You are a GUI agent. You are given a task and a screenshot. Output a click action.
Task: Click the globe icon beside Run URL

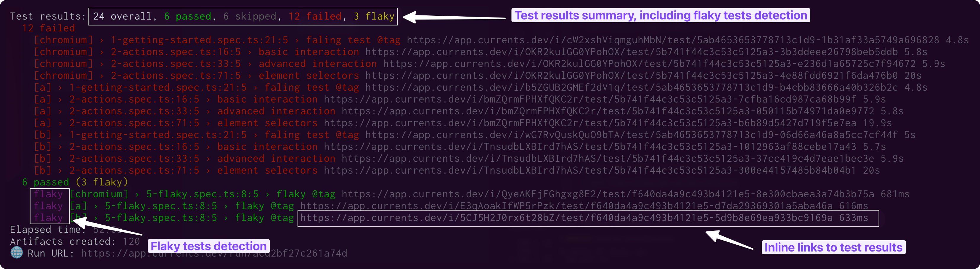16,253
